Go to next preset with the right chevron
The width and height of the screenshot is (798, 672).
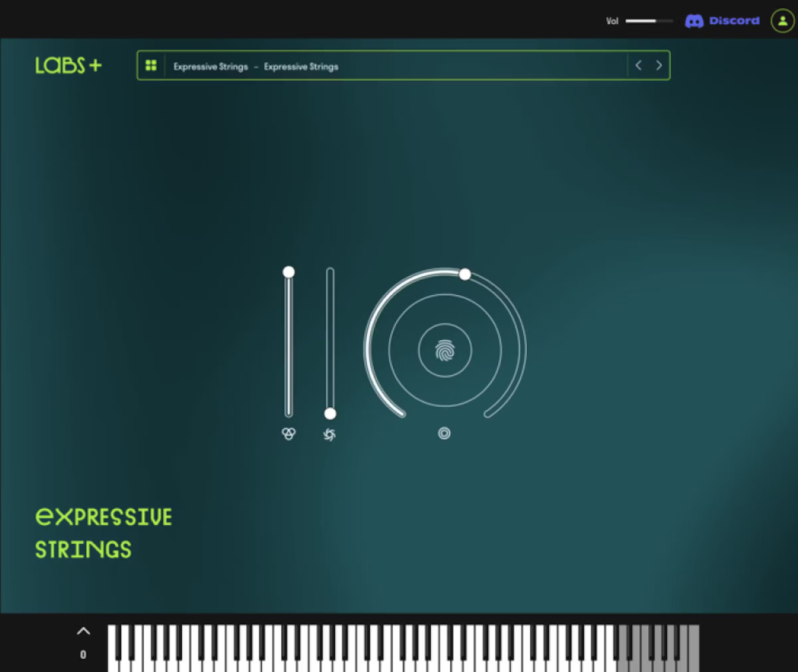[659, 65]
